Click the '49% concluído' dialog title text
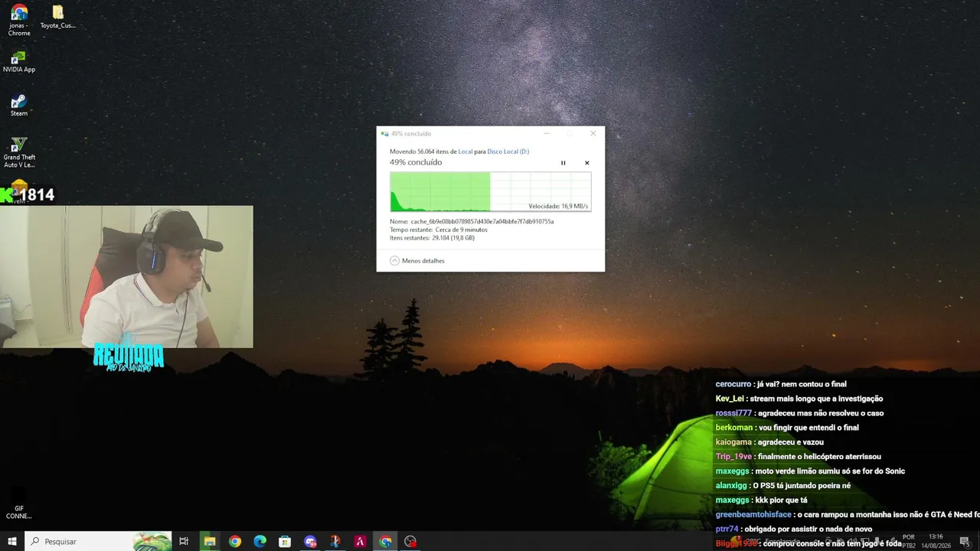Image resolution: width=980 pixels, height=551 pixels. 411,134
